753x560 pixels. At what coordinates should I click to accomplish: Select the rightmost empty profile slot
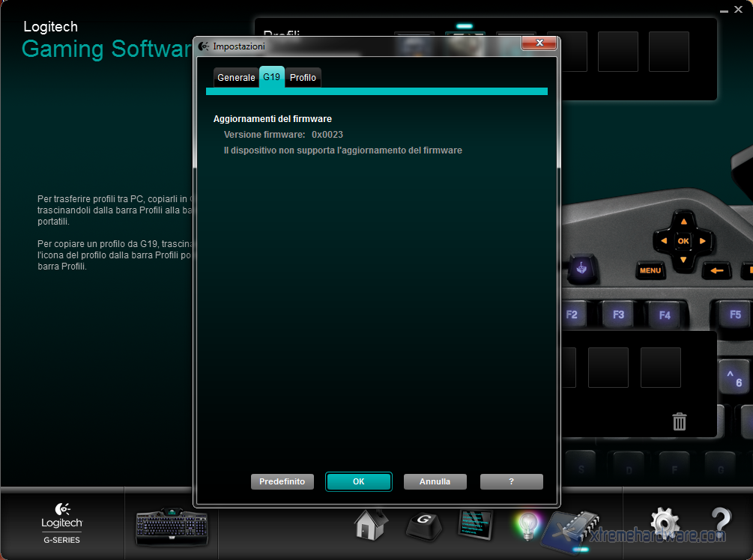[668, 52]
